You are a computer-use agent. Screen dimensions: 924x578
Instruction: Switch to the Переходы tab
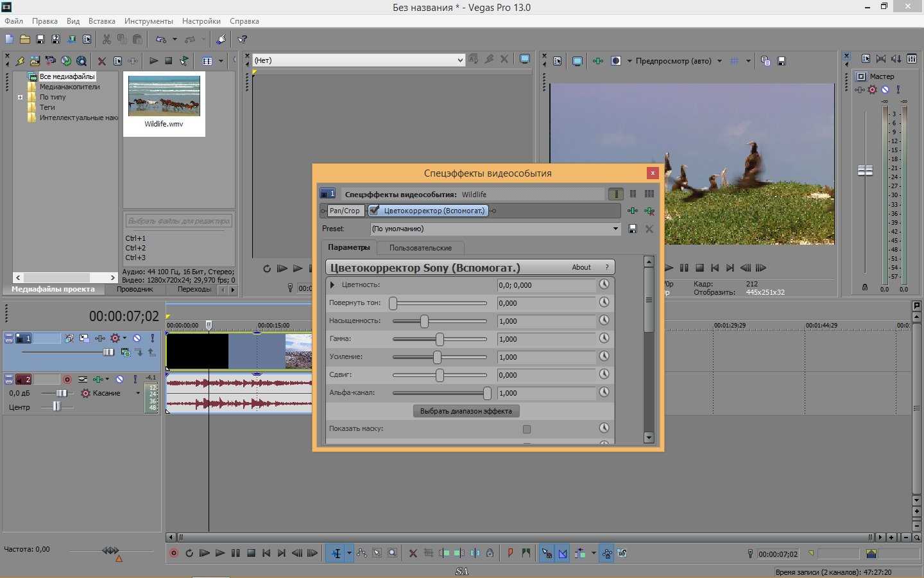194,289
